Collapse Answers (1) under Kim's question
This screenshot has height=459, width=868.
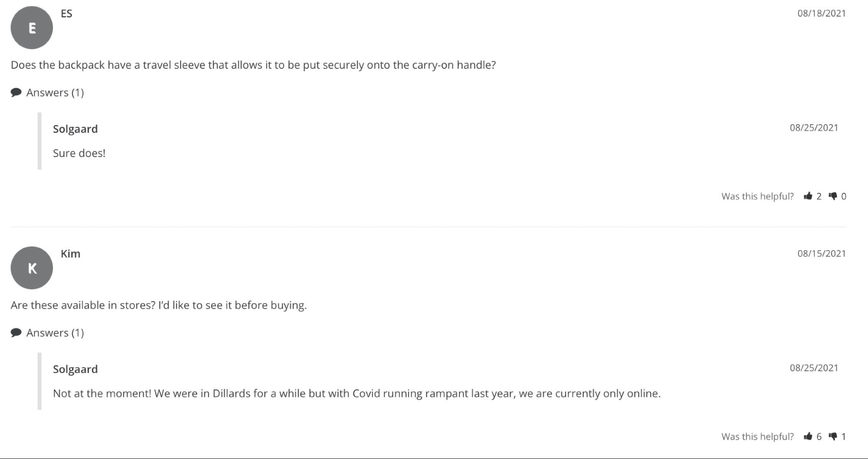click(x=55, y=333)
